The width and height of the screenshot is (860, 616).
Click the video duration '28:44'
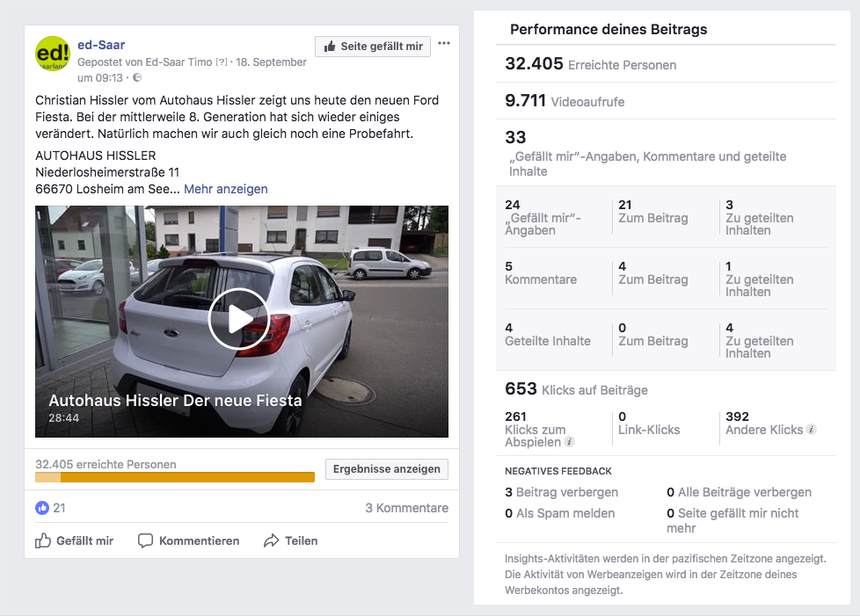coord(63,417)
